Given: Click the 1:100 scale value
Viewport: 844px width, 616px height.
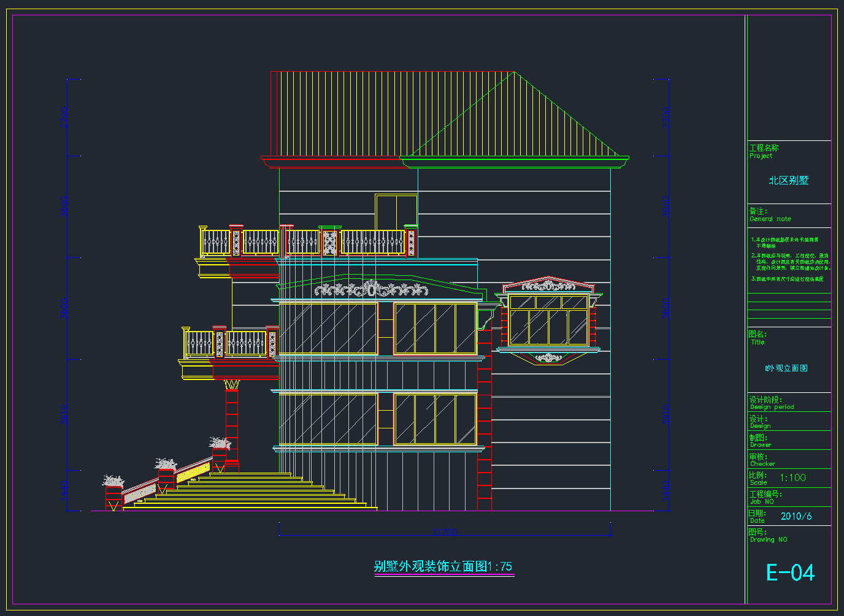Looking at the screenshot, I should (x=792, y=477).
